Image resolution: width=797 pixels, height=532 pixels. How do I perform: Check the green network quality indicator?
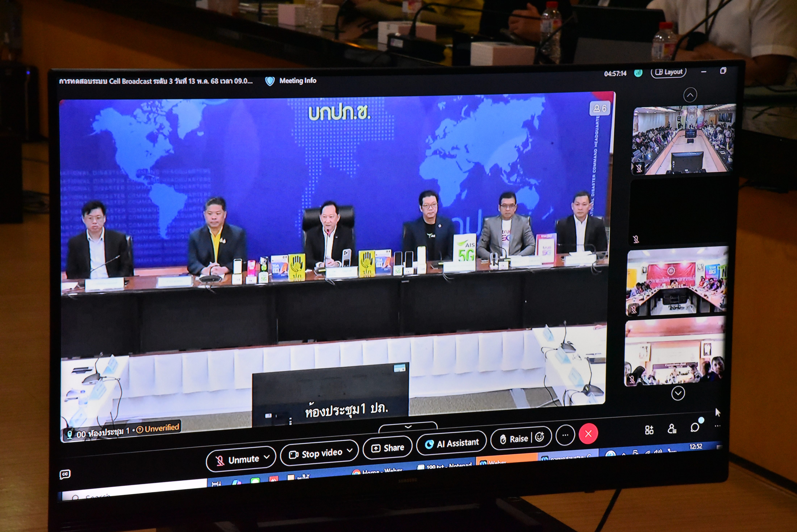click(x=638, y=73)
